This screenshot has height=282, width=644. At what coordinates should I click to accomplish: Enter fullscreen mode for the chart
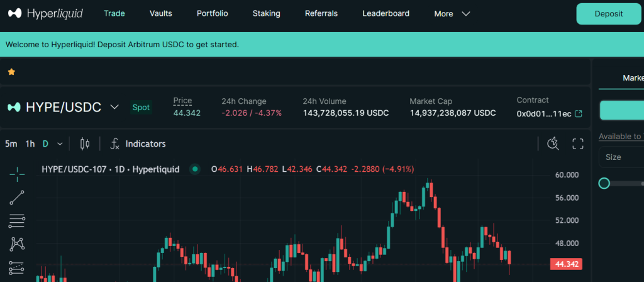click(578, 144)
